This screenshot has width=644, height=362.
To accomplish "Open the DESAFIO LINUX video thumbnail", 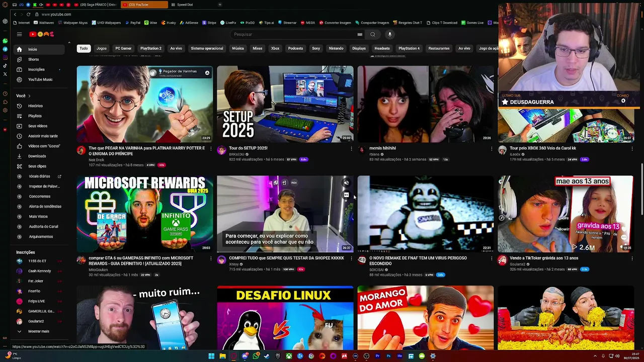I will coord(285,318).
